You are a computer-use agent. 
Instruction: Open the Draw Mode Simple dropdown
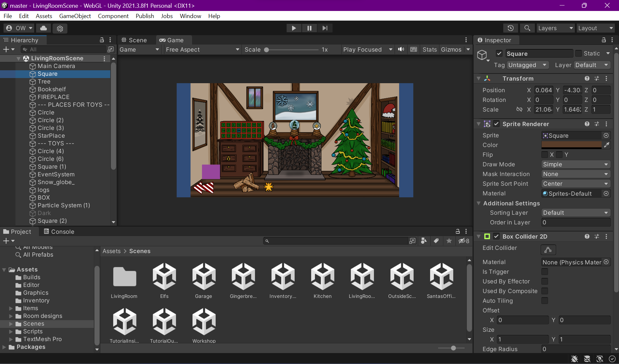click(x=576, y=164)
